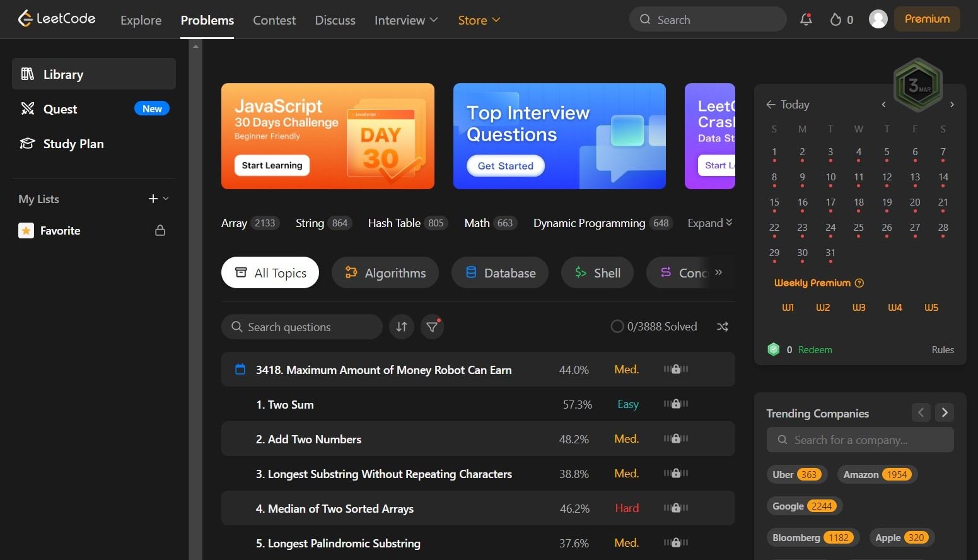
Task: Click the New badge beside Quest
Action: (x=152, y=108)
